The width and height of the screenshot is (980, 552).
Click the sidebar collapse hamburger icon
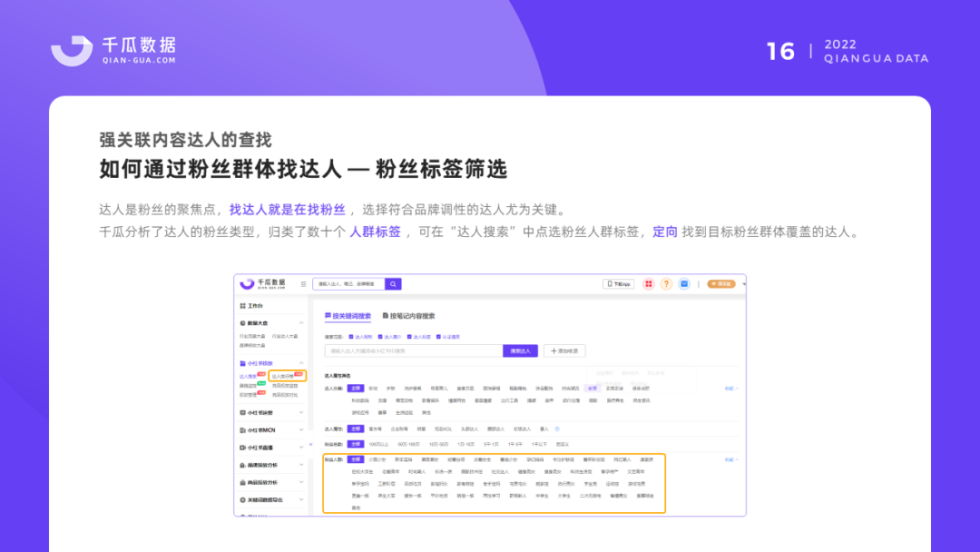[304, 284]
